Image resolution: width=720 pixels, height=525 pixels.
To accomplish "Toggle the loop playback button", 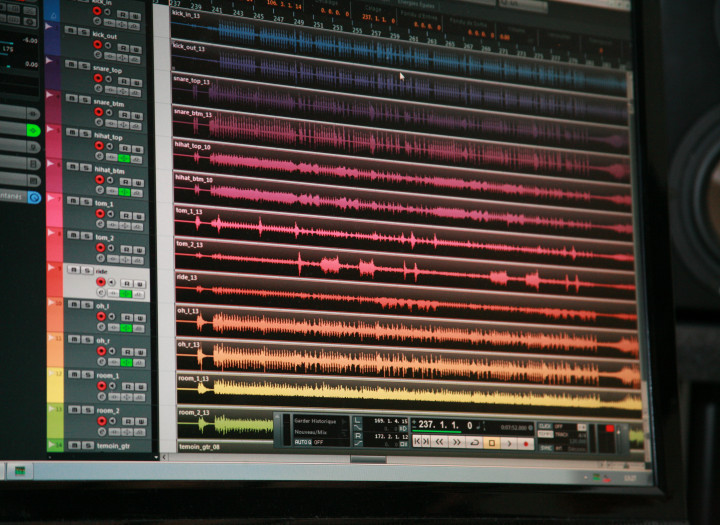I will [x=474, y=442].
